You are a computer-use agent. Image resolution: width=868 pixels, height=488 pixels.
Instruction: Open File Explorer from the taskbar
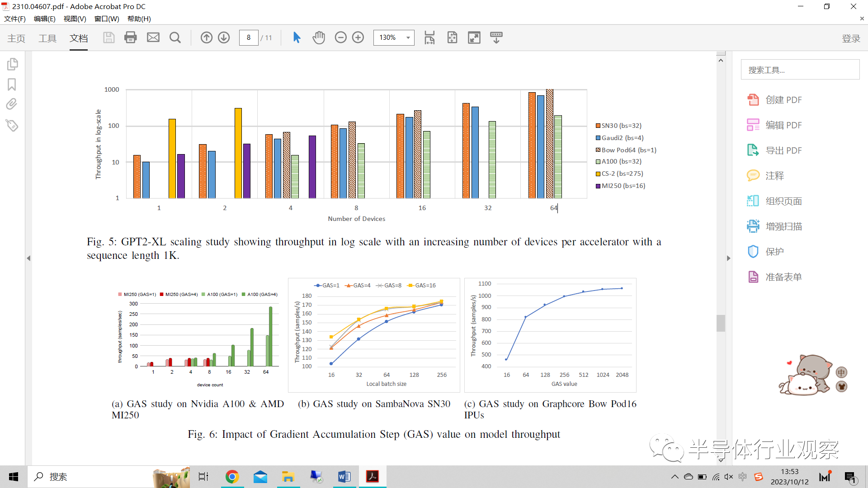coord(288,477)
